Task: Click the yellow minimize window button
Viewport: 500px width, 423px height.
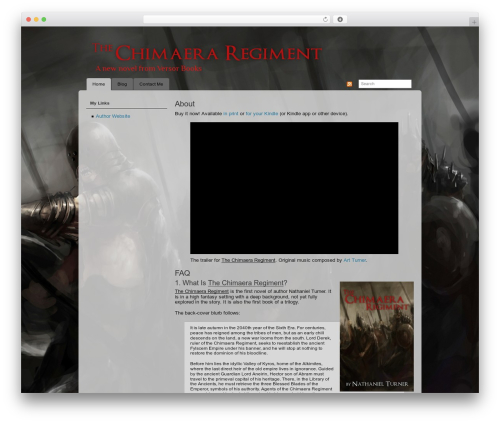Action: point(36,19)
